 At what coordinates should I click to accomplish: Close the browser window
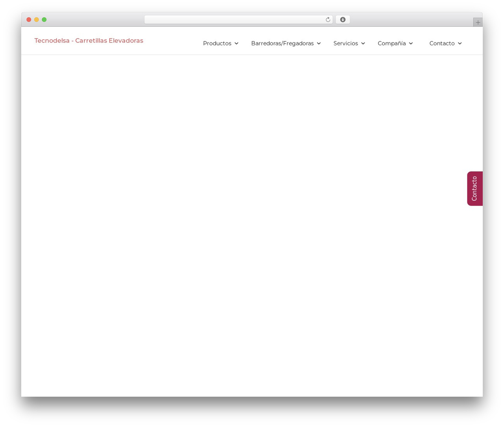pos(29,20)
